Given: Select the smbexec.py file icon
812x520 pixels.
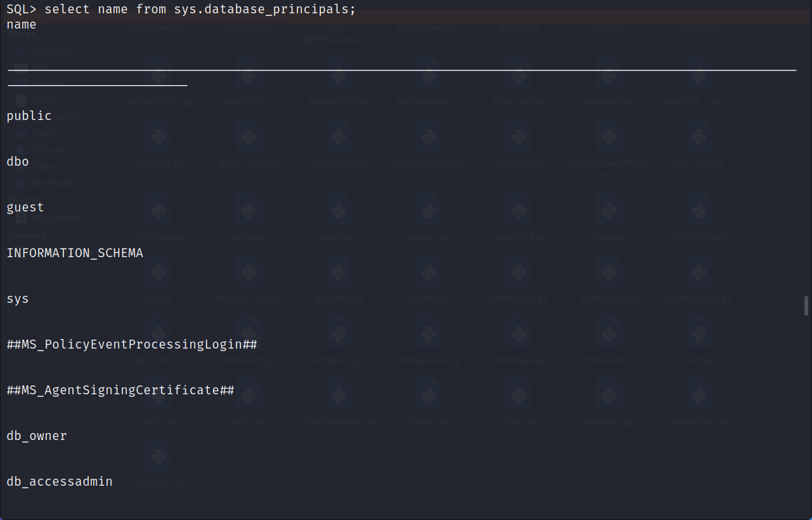Looking at the screenshot, I should pyautogui.click(x=339, y=333).
